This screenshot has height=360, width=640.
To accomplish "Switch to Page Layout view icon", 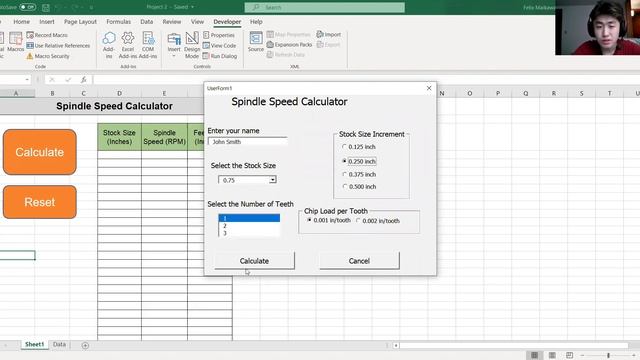I will tap(552, 355).
